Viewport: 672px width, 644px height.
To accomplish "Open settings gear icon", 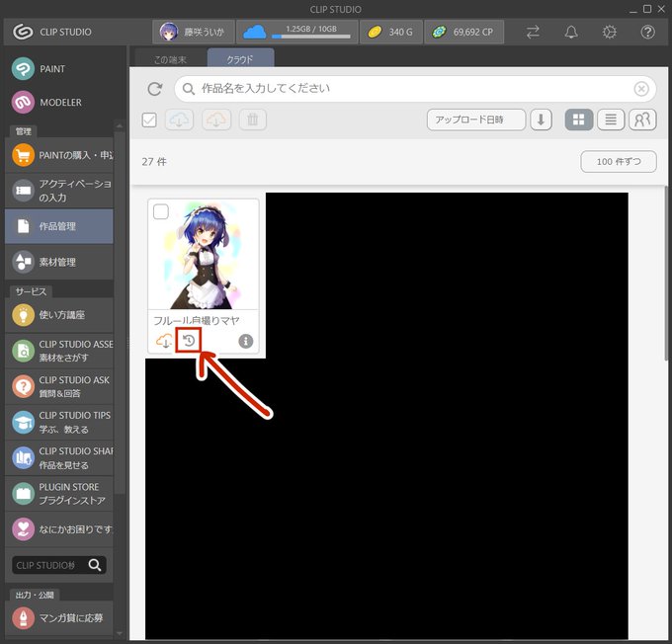I will pyautogui.click(x=610, y=33).
